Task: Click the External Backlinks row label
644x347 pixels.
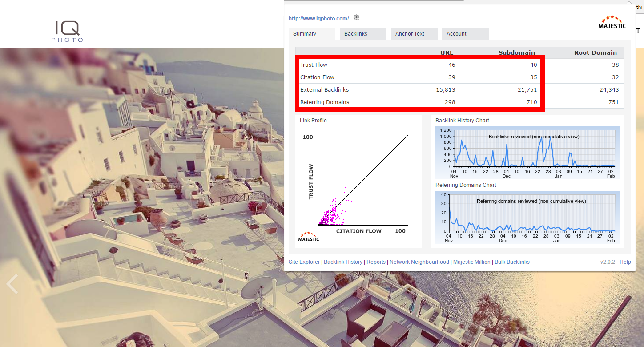Action: 324,90
